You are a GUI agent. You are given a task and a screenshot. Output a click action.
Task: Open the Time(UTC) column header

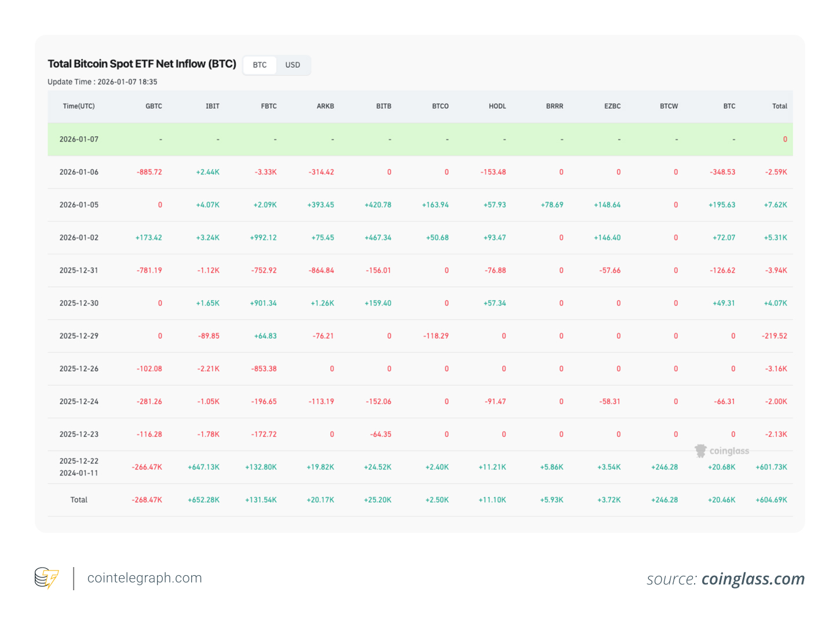coord(79,106)
